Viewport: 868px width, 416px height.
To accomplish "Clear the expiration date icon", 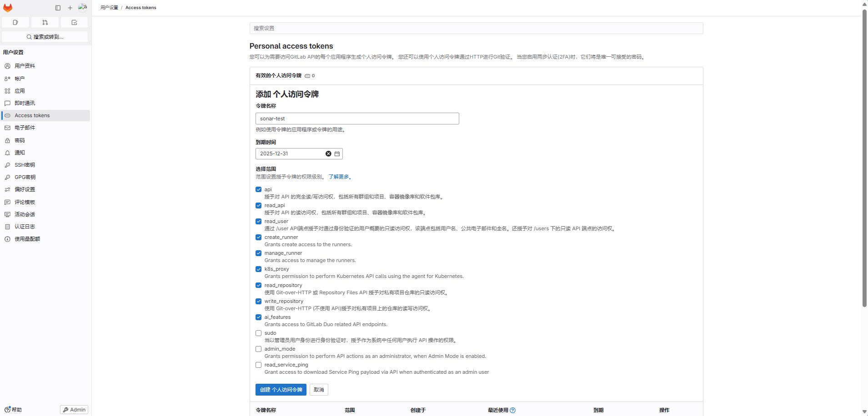I will [x=328, y=154].
